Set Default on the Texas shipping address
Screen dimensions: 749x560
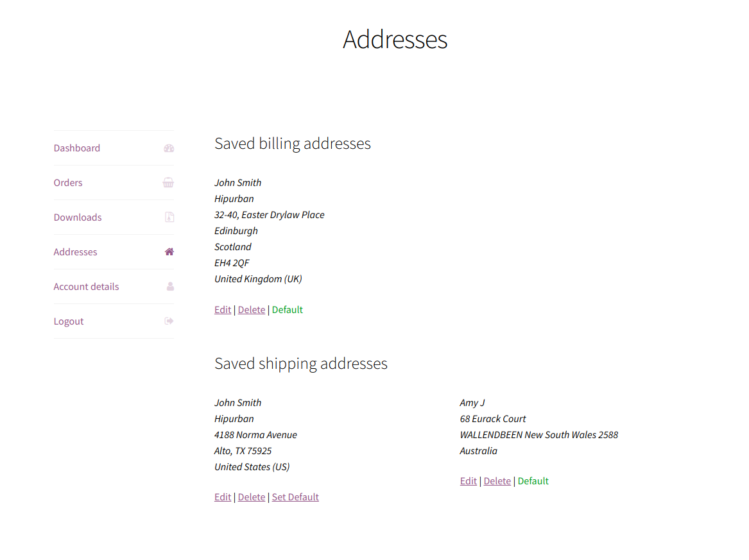[295, 496]
